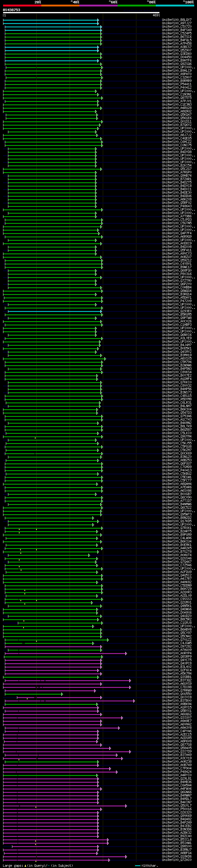The image size is (197, 868).
Task: Click the red 20% identity legend bar
Action: (x=22, y=6)
